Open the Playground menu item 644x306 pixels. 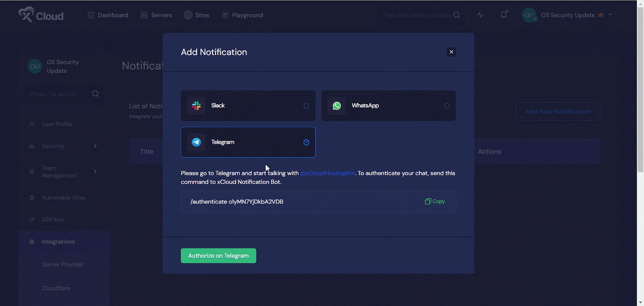[242, 15]
